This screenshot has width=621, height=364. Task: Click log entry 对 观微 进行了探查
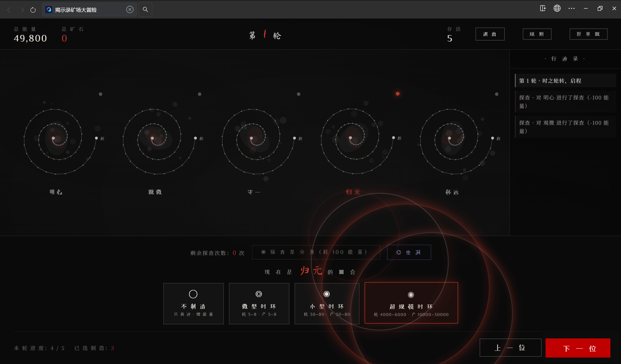(565, 127)
